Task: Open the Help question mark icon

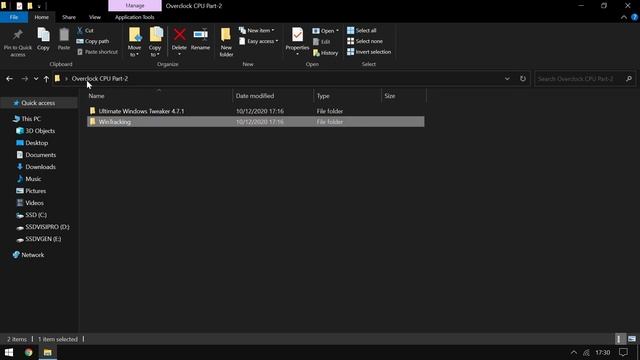Action: point(634,17)
